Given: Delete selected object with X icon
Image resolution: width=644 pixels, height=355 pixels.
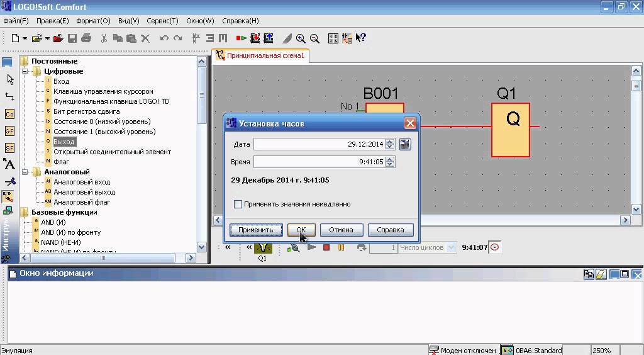Looking at the screenshot, I should pos(145,38).
